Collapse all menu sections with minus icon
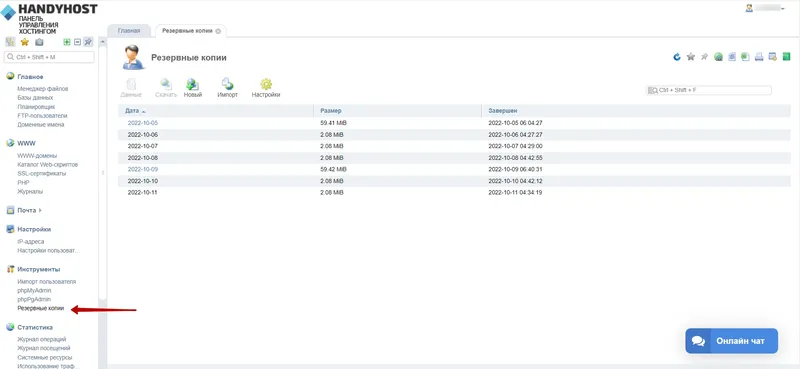This screenshot has height=369, width=800. click(x=78, y=42)
